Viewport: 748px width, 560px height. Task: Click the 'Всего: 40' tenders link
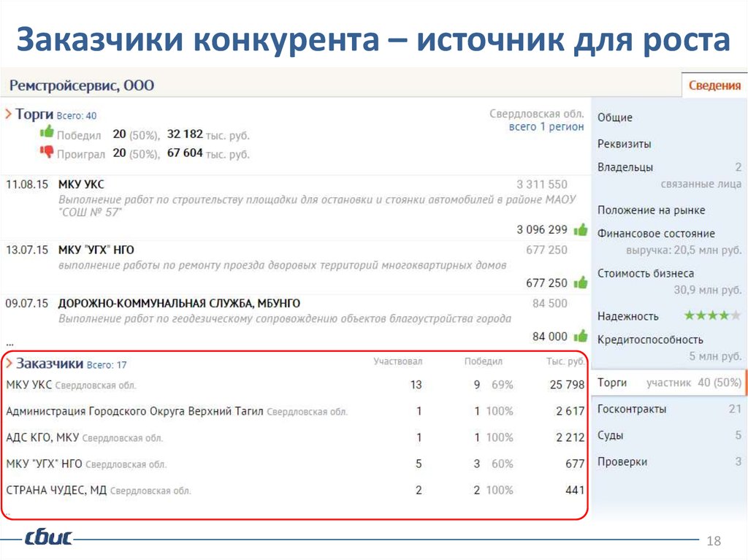point(76,116)
